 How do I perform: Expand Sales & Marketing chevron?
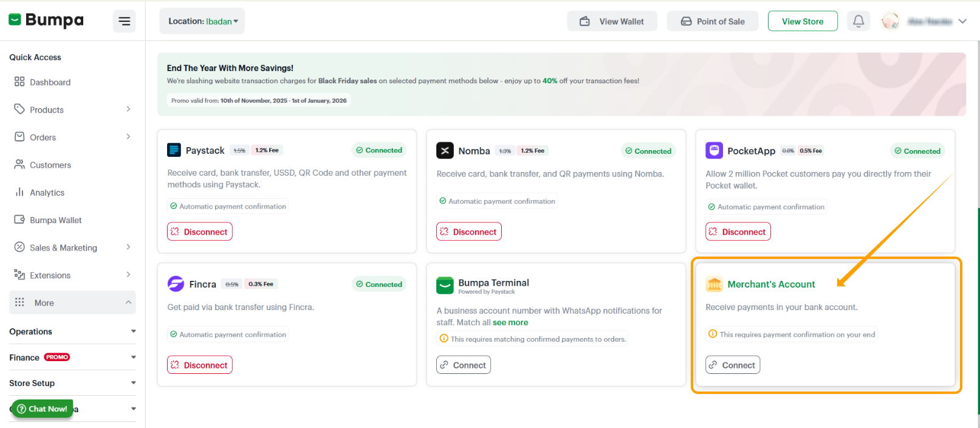128,247
